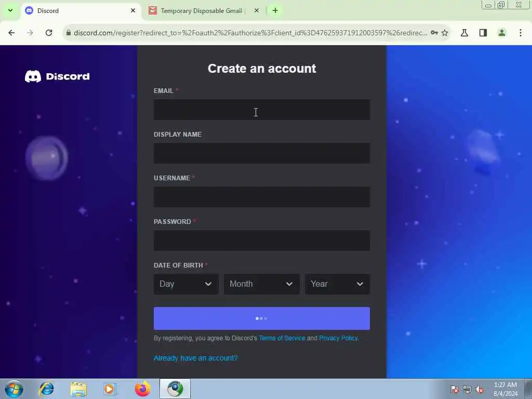
Task: Focus the Display Name input field
Action: [262, 153]
